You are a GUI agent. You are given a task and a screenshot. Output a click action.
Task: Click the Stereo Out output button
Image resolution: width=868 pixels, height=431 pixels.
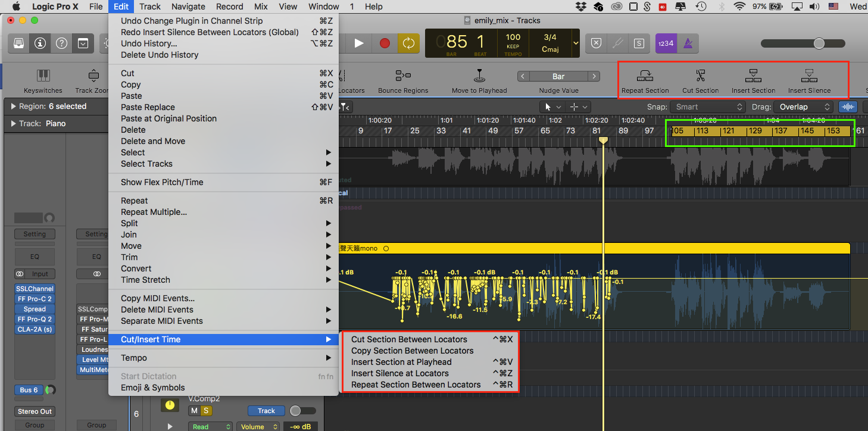35,411
